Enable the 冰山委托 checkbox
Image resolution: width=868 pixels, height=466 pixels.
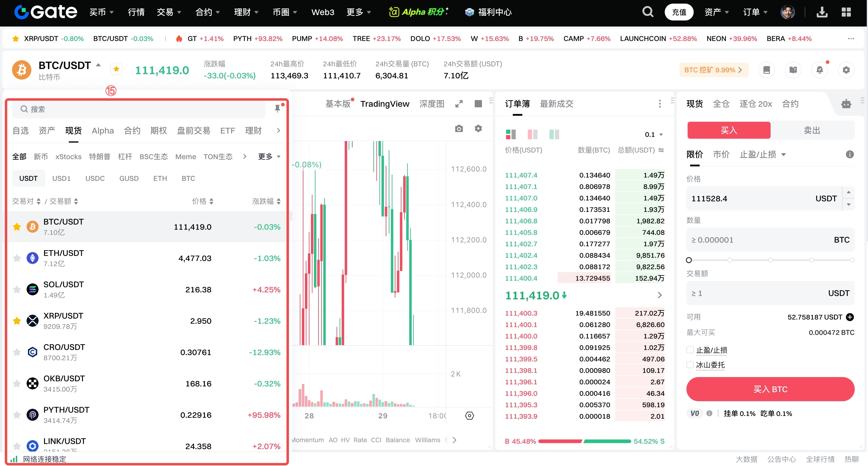tap(690, 365)
